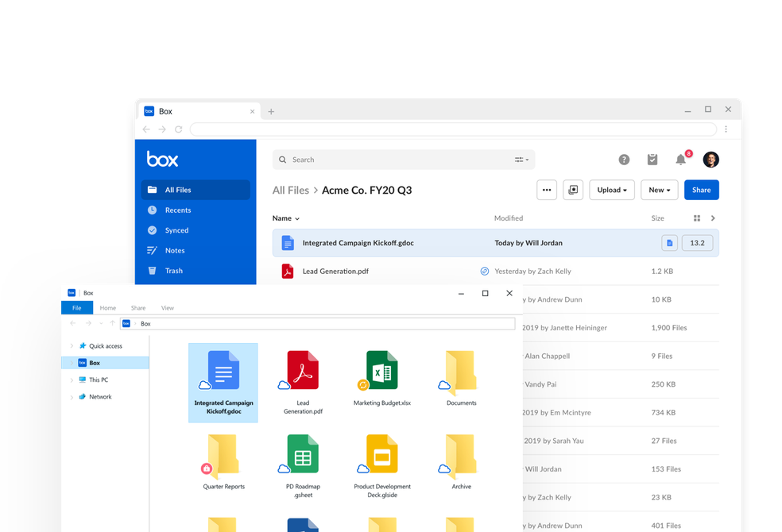Click the blue Share button

701,190
